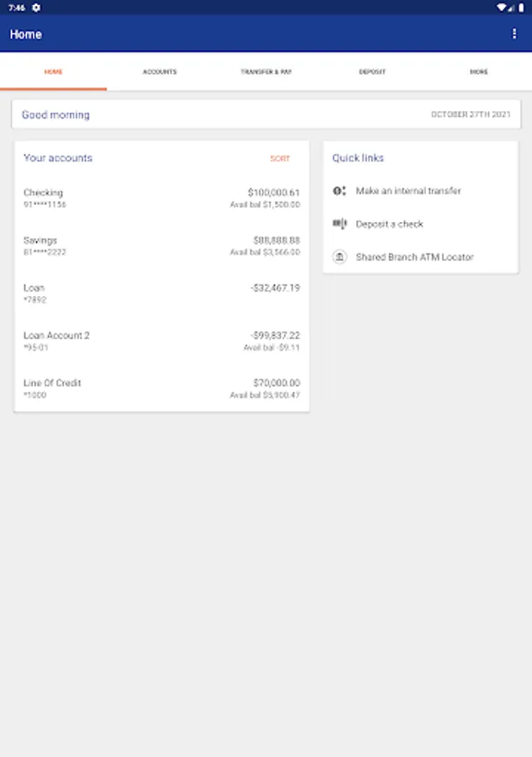Click the check deposit icon

[340, 224]
